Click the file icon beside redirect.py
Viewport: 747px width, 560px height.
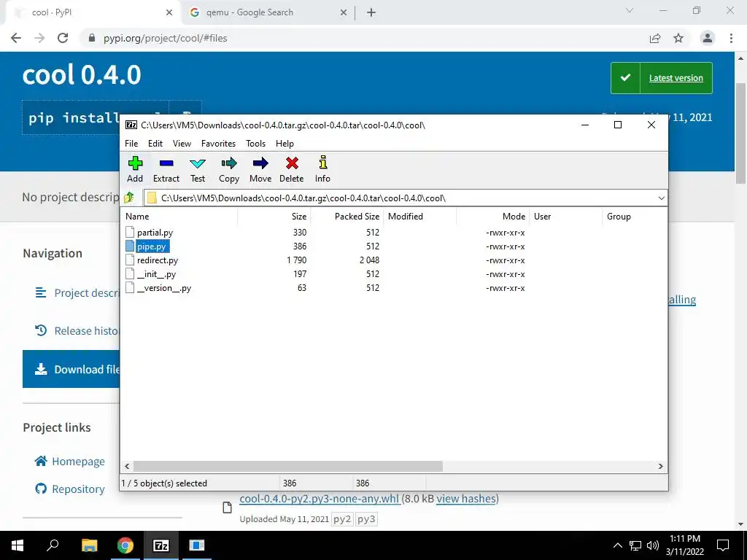[130, 260]
